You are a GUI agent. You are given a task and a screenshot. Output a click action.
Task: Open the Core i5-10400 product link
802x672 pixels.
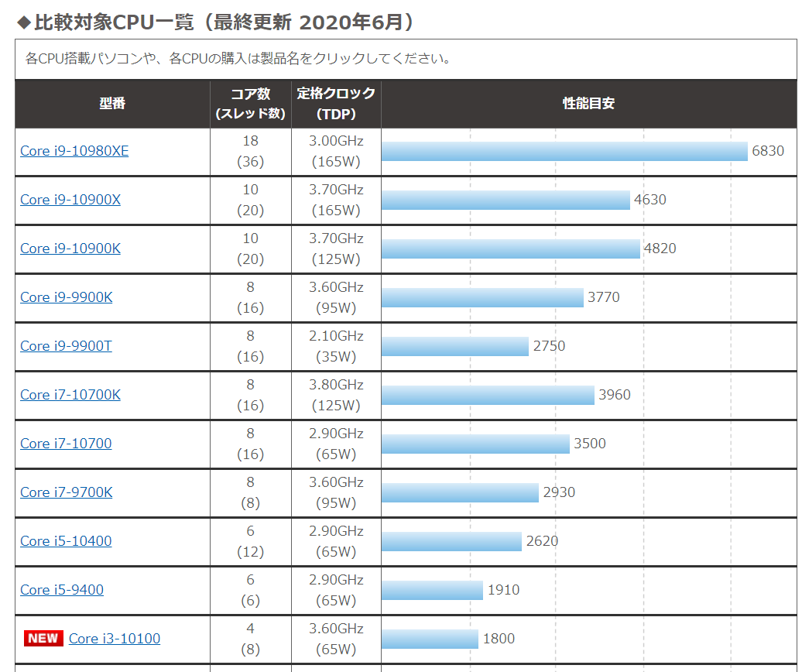(66, 541)
